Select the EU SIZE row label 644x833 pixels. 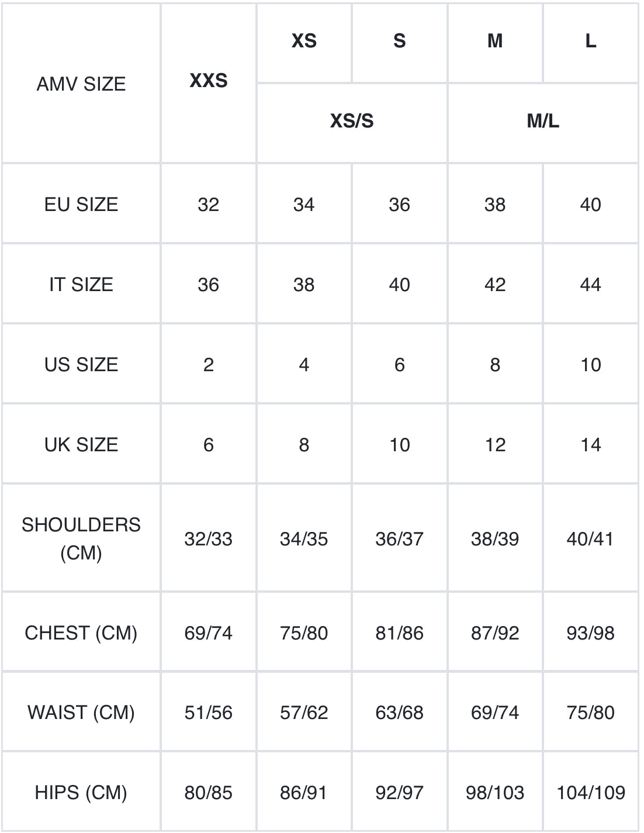81,204
